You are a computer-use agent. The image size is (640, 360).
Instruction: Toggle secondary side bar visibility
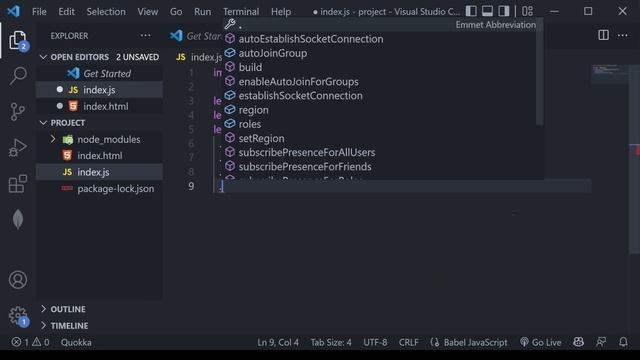(504, 11)
